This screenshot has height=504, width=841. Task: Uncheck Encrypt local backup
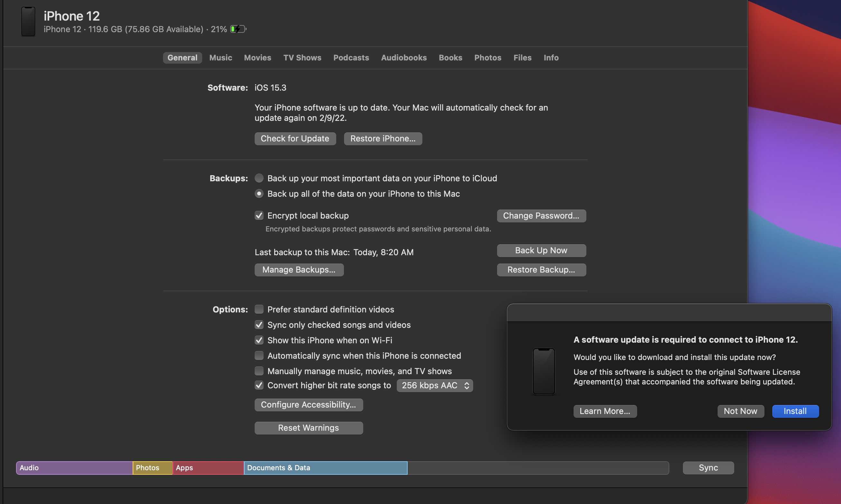click(259, 215)
